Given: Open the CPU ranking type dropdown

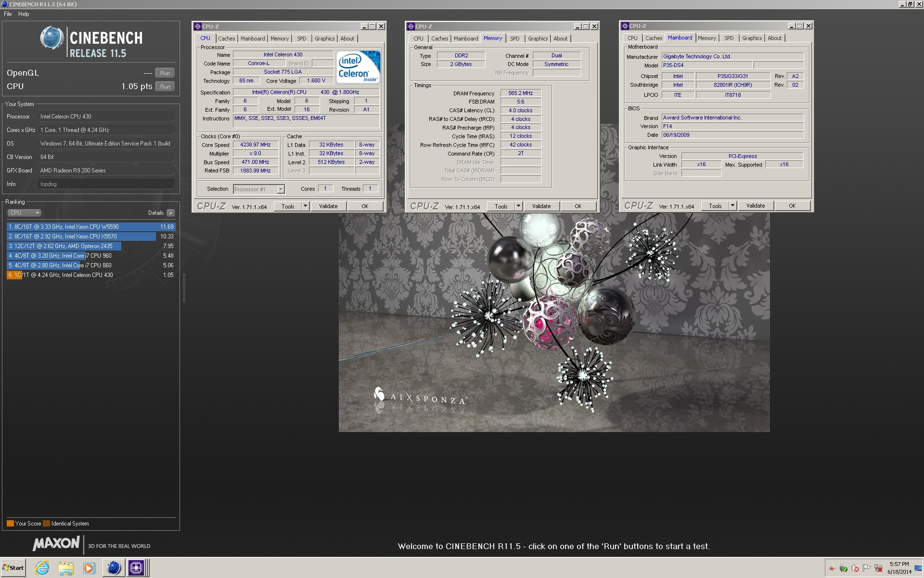Looking at the screenshot, I should point(24,213).
